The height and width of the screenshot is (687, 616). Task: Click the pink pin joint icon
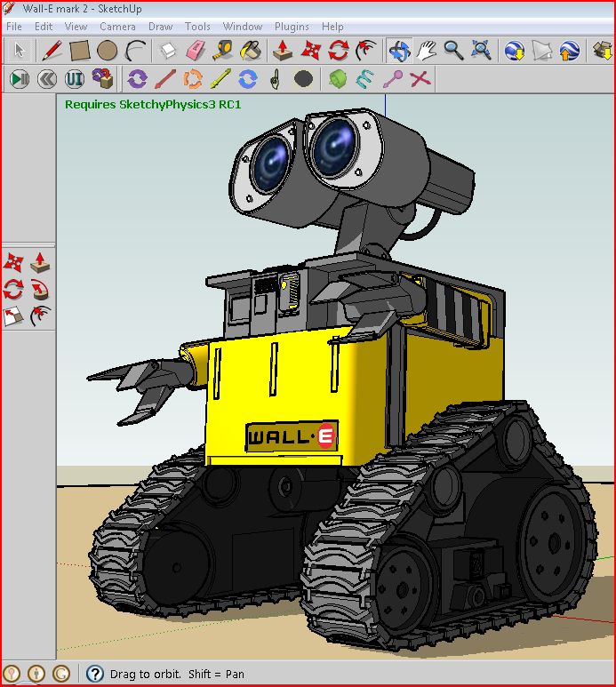393,79
